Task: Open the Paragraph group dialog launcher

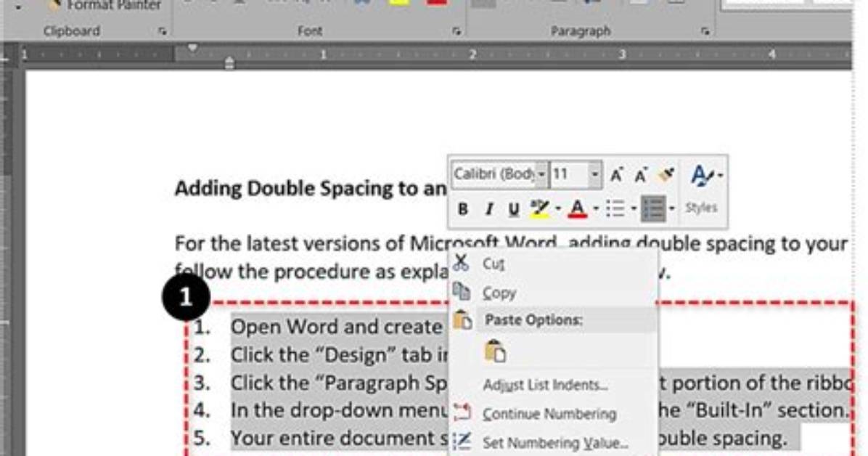Action: click(705, 31)
